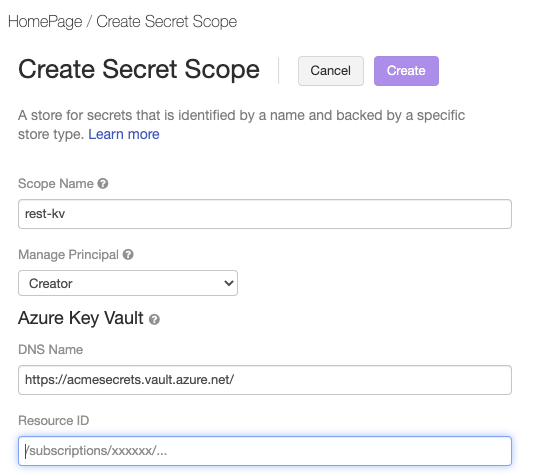Screen dimensions: 533x474
Task: Click the large Create Secret Scope page title
Action: [139, 70]
